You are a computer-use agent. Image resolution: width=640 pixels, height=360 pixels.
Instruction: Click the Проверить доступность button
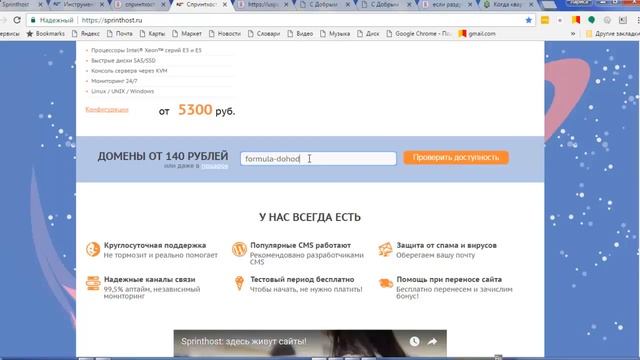456,158
